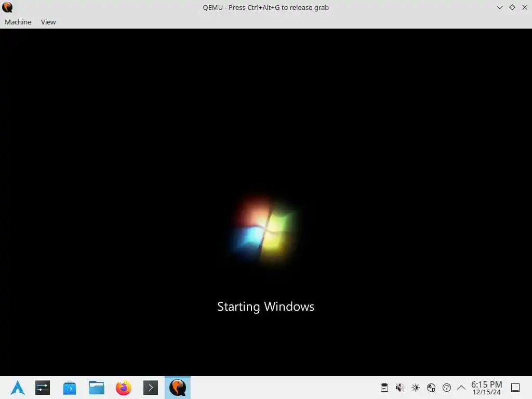Open the clipboard tray icon

[384, 388]
